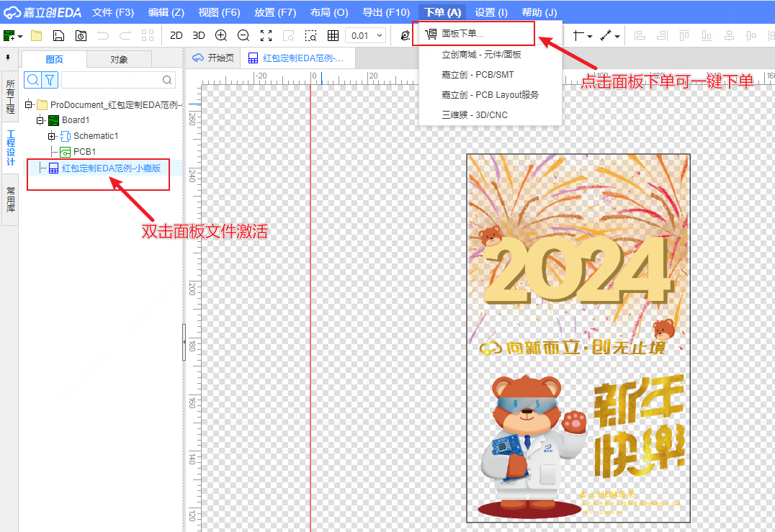Open the 导出 (F10) menu
The image size is (775, 532).
386,12
